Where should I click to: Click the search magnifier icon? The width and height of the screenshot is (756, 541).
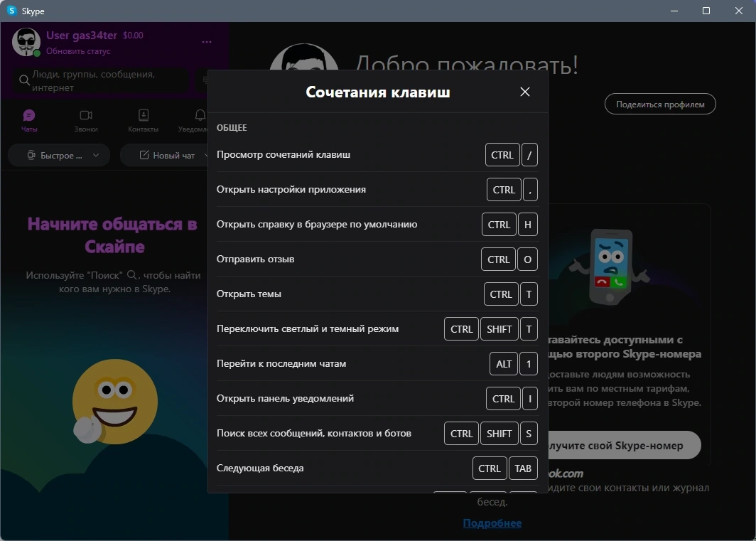[x=24, y=80]
